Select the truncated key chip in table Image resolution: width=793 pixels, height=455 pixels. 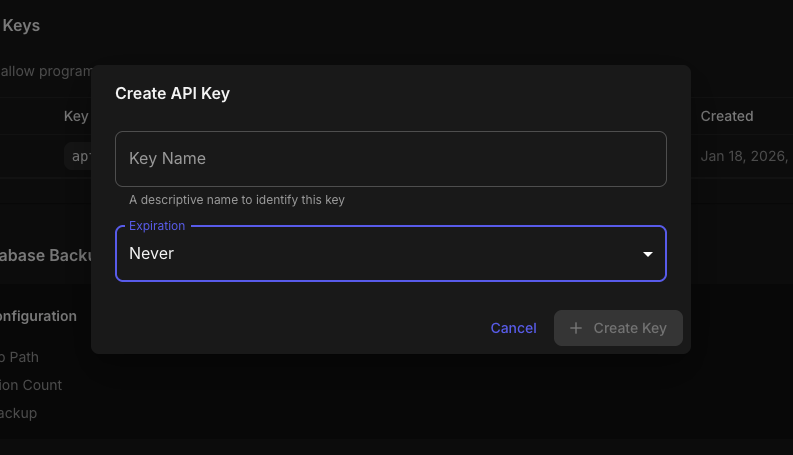pos(80,156)
